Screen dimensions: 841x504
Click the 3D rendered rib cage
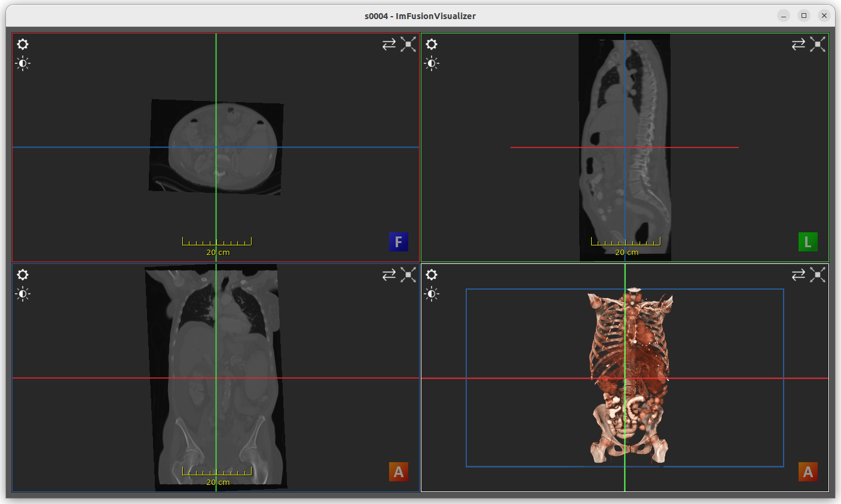coord(630,346)
